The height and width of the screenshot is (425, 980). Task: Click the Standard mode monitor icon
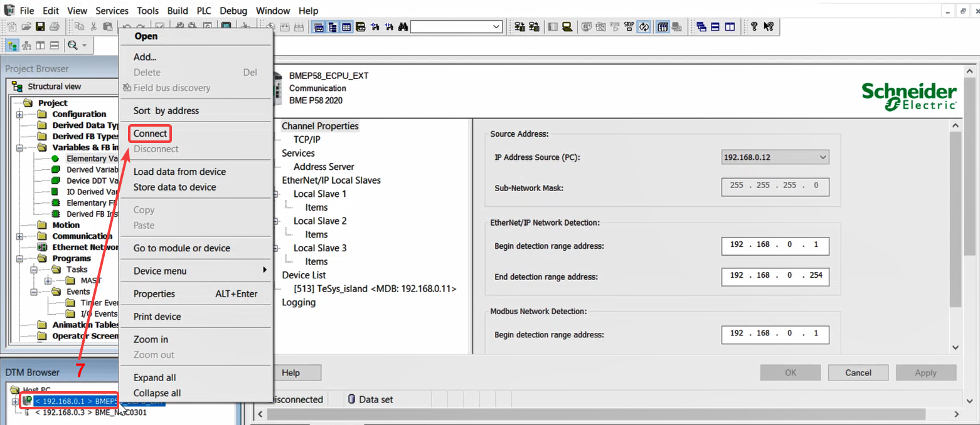coord(567,26)
